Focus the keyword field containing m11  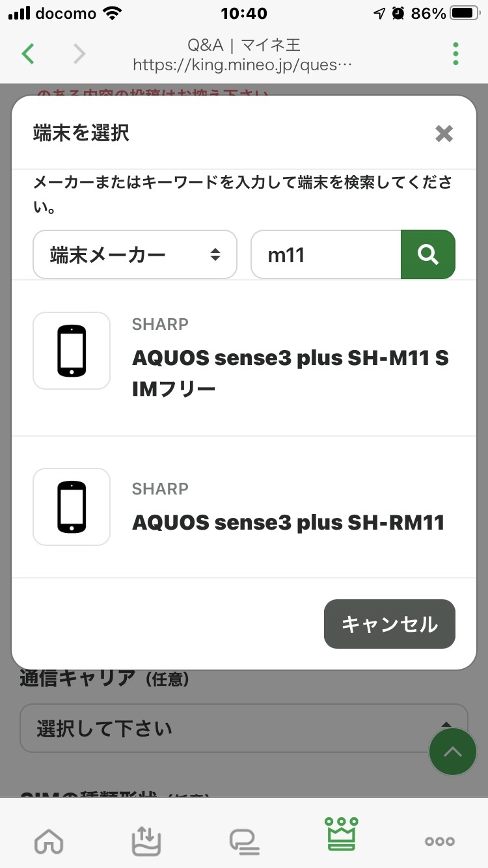325,254
